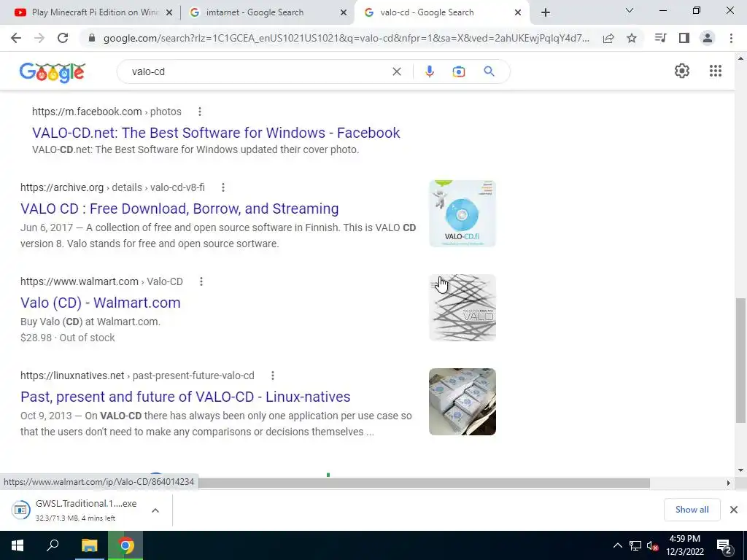Close the imtarnet Google Search tab
Image resolution: width=747 pixels, height=560 pixels.
344,12
